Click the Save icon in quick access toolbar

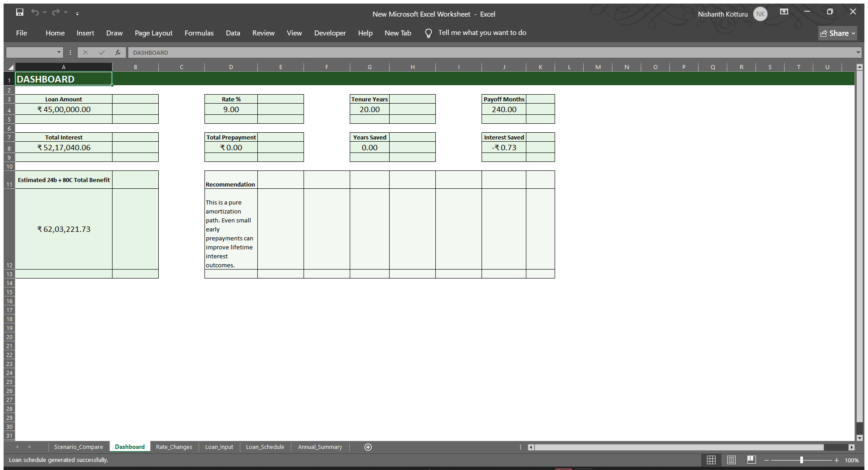point(20,13)
